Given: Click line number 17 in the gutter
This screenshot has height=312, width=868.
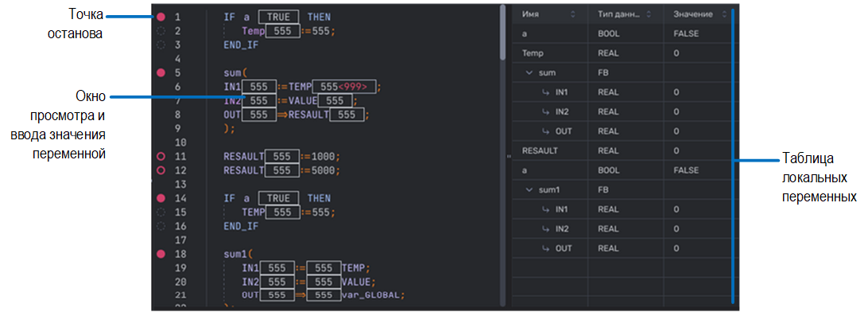Looking at the screenshot, I should pyautogui.click(x=180, y=240).
